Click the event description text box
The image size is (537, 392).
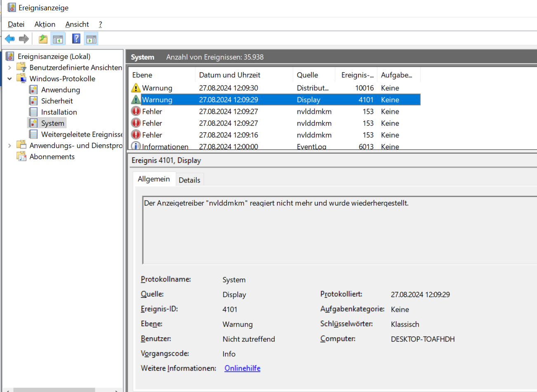click(339, 230)
